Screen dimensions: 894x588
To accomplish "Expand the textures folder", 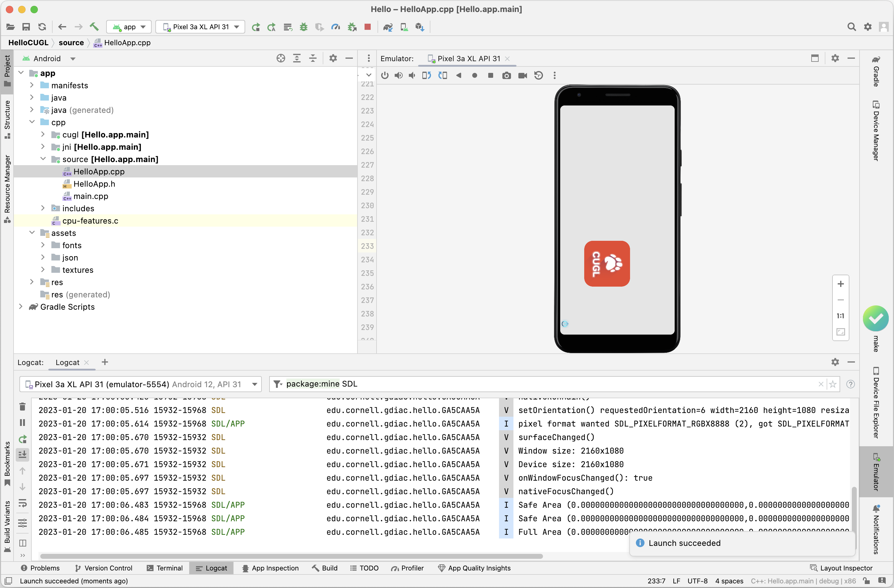I will (43, 270).
